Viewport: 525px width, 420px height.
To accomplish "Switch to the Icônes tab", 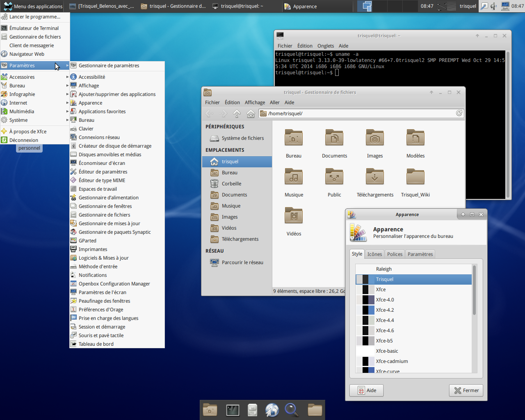I will [x=374, y=254].
